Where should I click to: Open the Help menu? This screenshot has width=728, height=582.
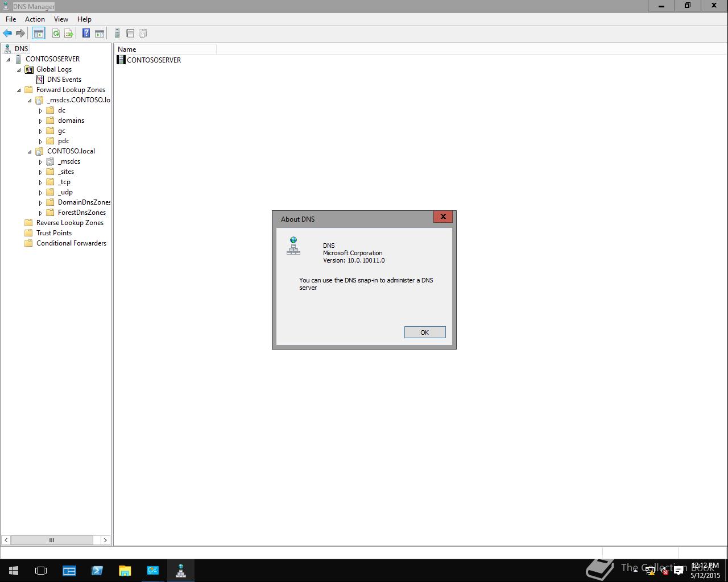click(84, 19)
